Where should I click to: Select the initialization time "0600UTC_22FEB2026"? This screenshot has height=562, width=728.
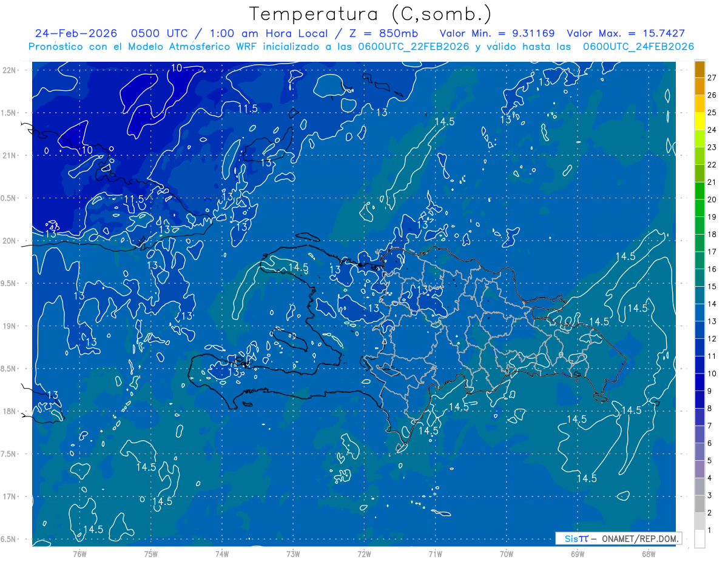tap(414, 47)
